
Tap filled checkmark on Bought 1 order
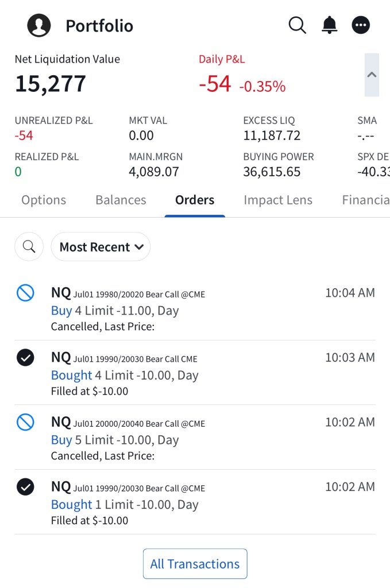point(25,488)
